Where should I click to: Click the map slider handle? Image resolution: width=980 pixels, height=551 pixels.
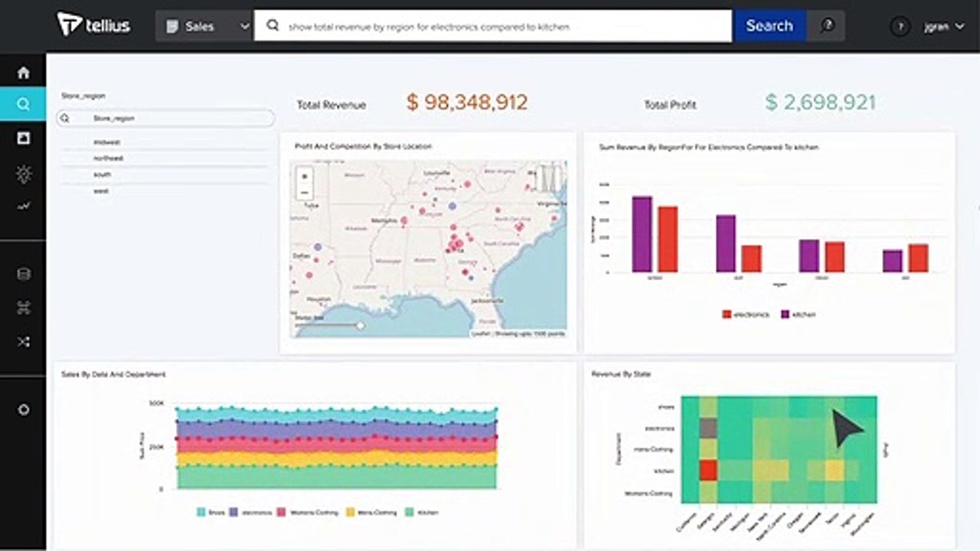360,325
